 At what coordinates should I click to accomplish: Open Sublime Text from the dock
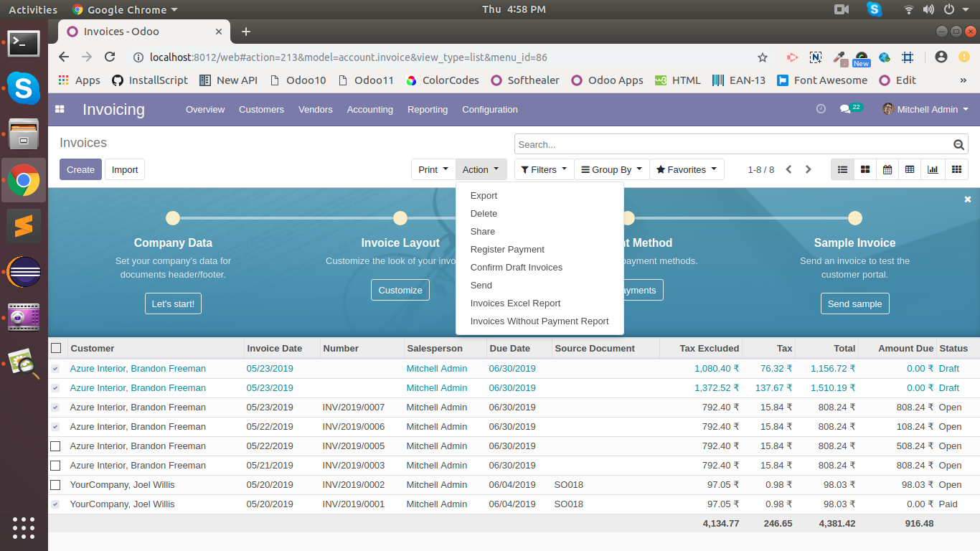coord(24,226)
